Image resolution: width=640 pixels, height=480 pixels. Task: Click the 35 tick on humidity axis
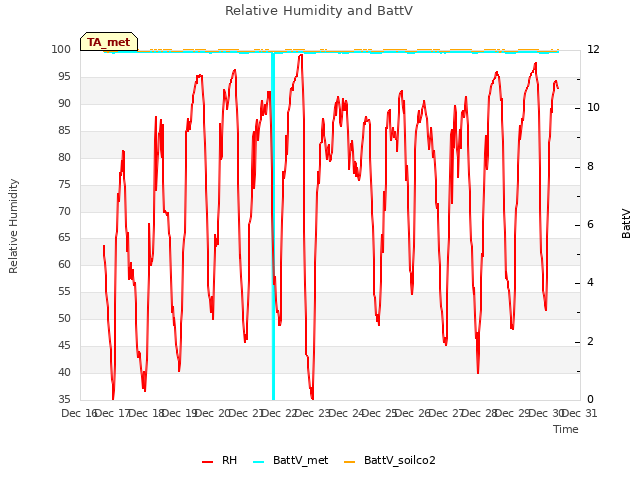(64, 399)
